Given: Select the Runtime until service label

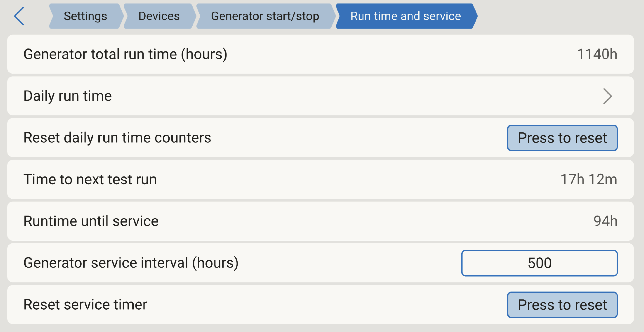Looking at the screenshot, I should click(x=91, y=221).
